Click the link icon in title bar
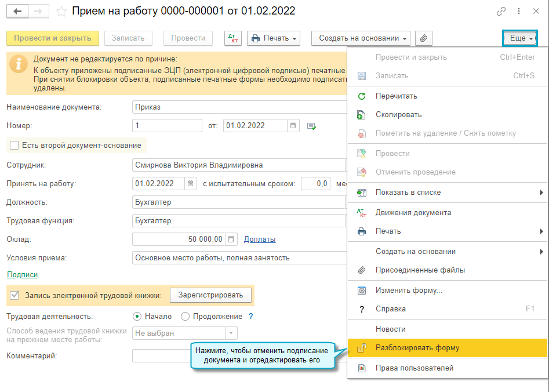Screen dimensions: 549x392 pyautogui.click(x=501, y=11)
